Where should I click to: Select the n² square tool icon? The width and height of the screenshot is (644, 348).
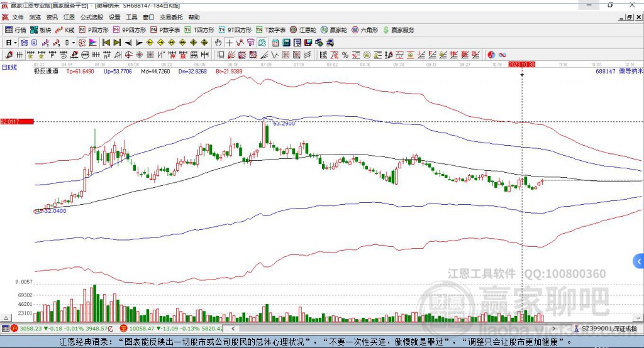point(107,55)
